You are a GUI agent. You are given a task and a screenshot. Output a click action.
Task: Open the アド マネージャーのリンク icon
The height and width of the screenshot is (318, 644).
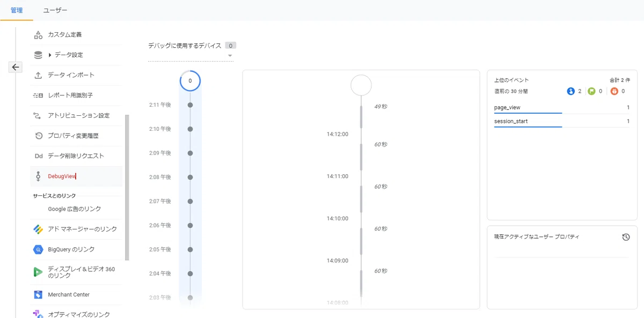(x=38, y=229)
